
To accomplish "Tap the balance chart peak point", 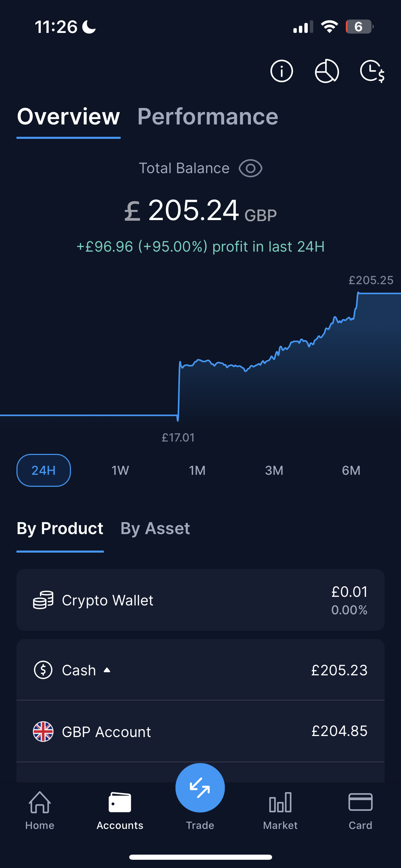I will 358,293.
